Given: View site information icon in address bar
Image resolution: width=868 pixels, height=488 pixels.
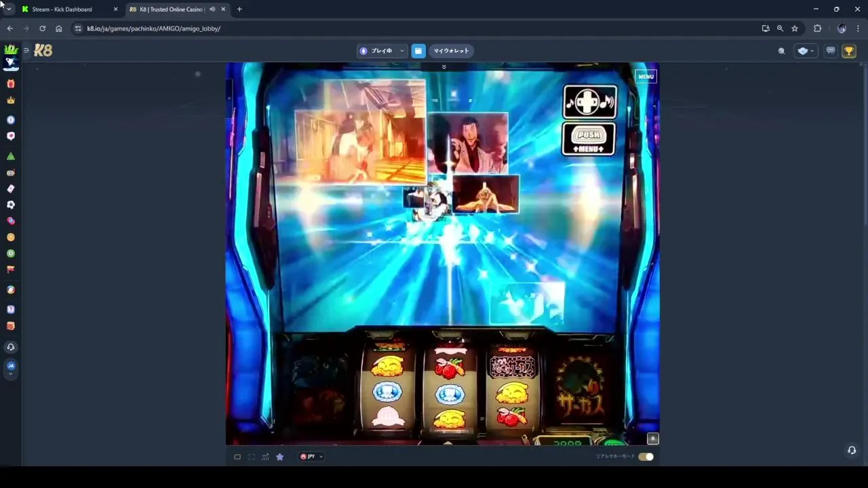Looking at the screenshot, I should click(x=78, y=28).
